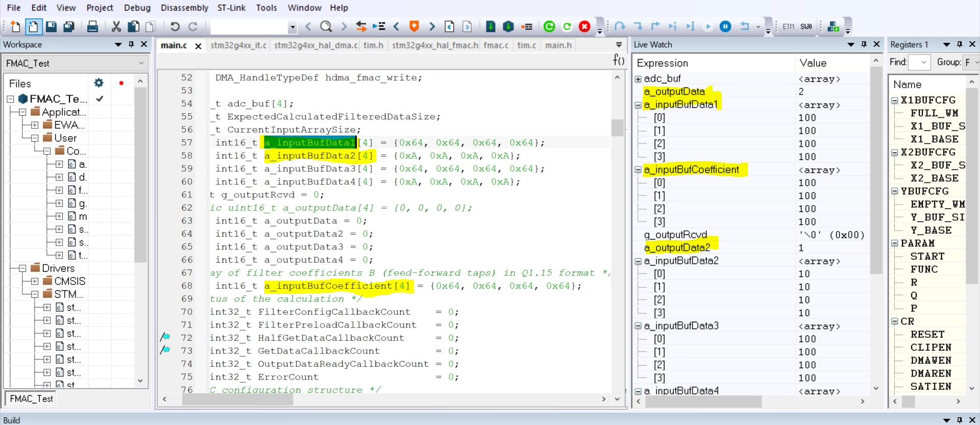
Task: Collapse a_inputBufData1 in Live Watch
Action: [638, 105]
